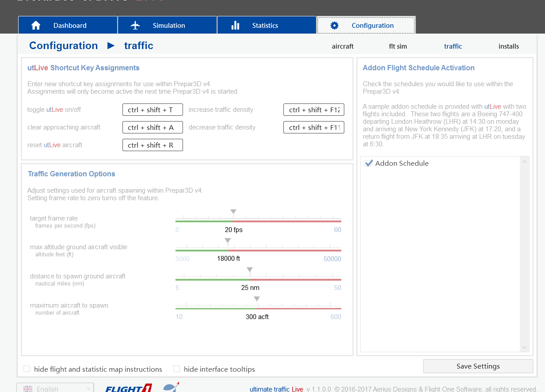Viewport: 545px width, 392px height.
Task: Select the traffic configuration sub-page
Action: click(x=453, y=46)
